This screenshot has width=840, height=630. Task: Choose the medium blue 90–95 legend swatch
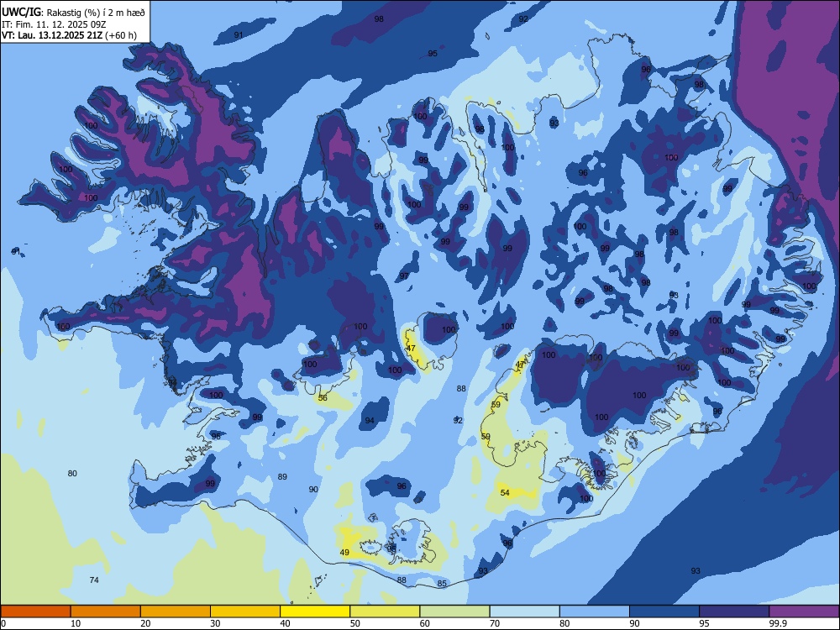[x=664, y=612]
